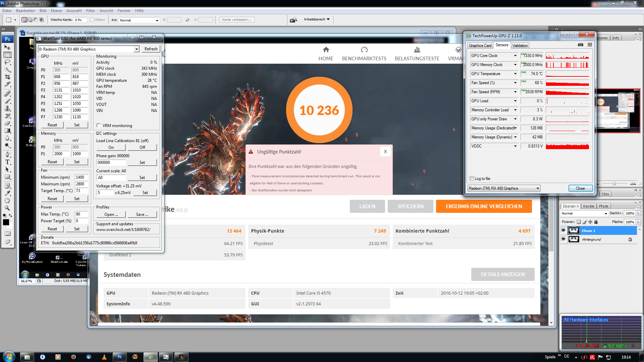Click the foreground color swatch
This screenshot has width=644, height=362.
[x=6, y=222]
